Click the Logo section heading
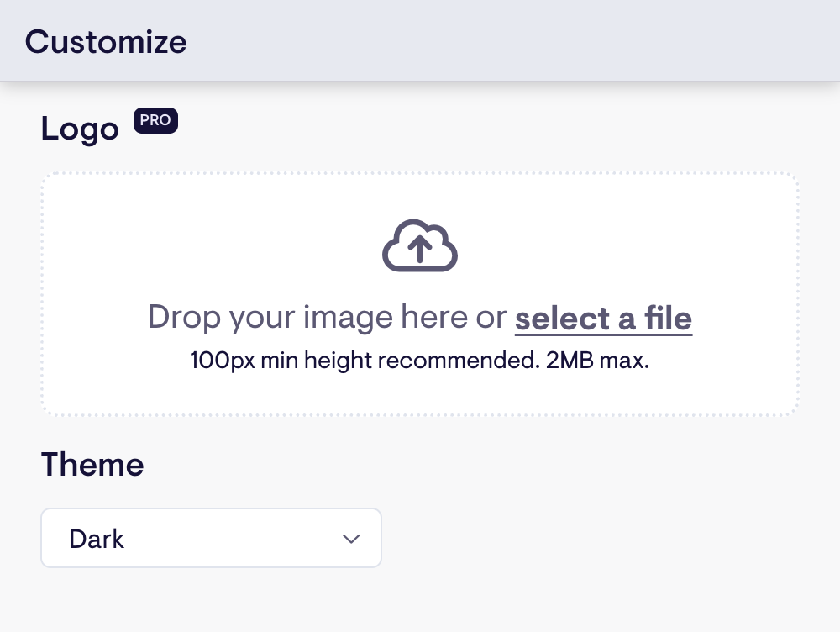Screen dimensions: 840x632 (x=80, y=129)
